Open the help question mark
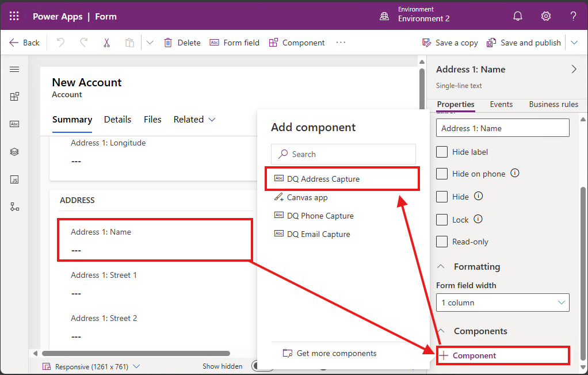Viewport: 588px width, 375px height. (x=573, y=16)
